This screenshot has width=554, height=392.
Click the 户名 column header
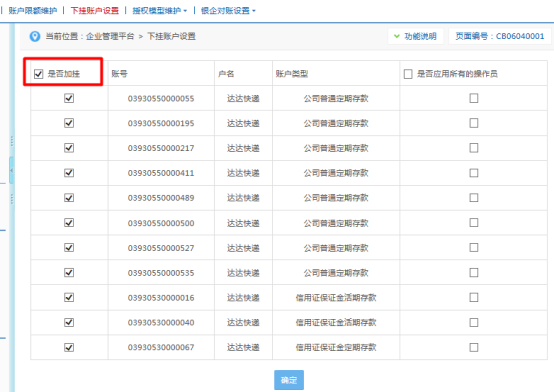point(226,74)
